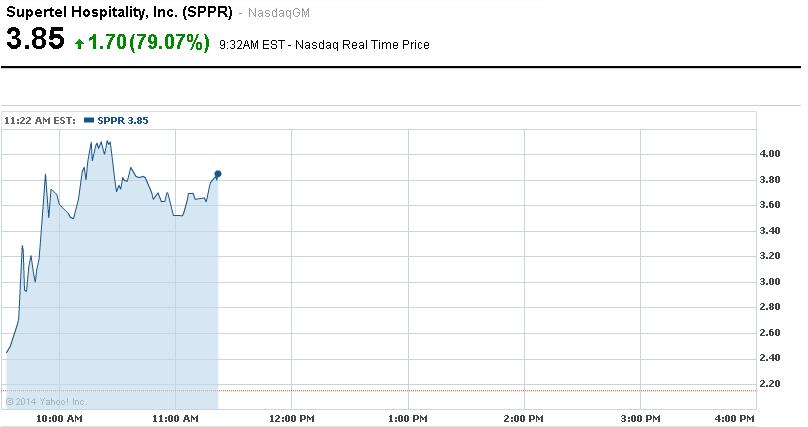The image size is (808, 427).
Task: Click the green up arrow icon
Action: [80, 44]
